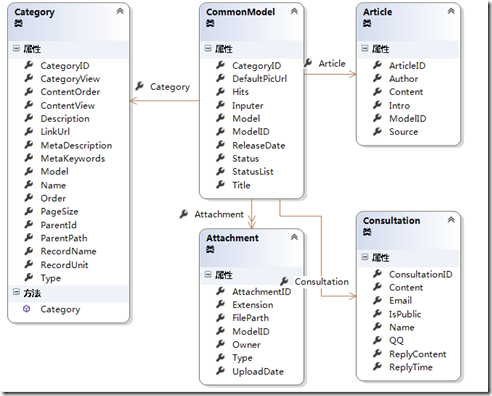Click wrench icon beside ReplyContent property
The image size is (492, 396).
tap(377, 353)
